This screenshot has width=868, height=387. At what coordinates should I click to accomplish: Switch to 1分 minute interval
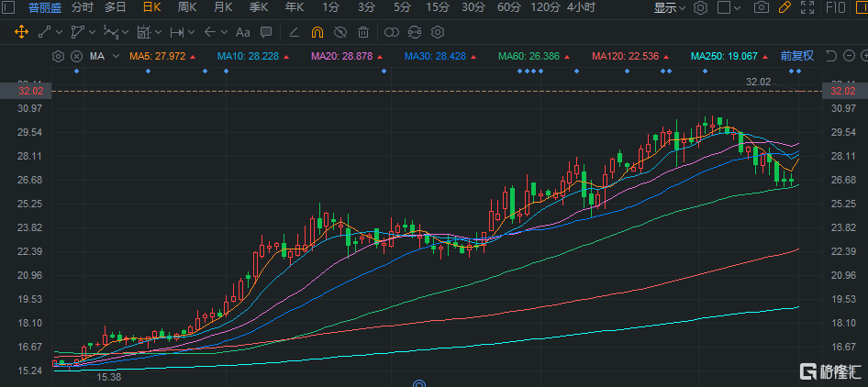click(330, 7)
